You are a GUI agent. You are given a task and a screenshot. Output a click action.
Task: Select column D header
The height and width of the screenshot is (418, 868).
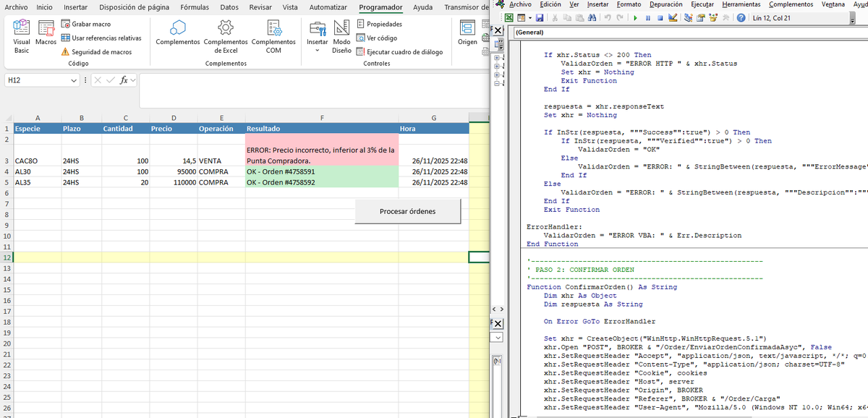pos(174,118)
